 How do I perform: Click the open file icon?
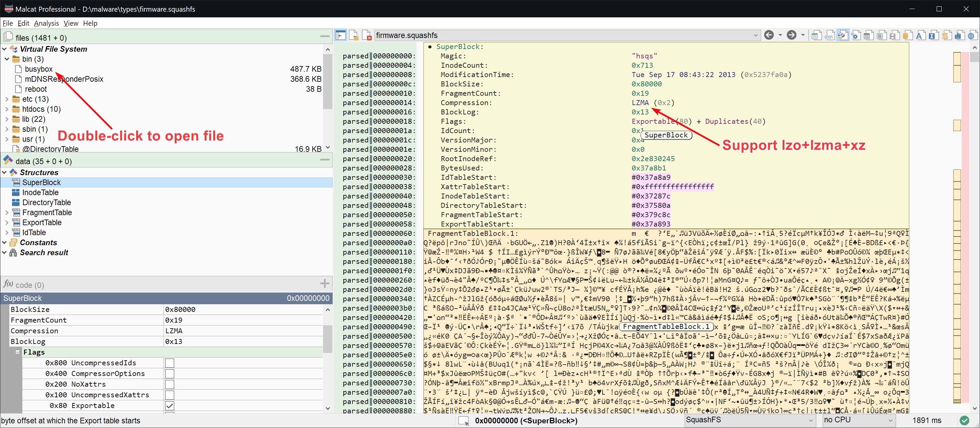(353, 35)
